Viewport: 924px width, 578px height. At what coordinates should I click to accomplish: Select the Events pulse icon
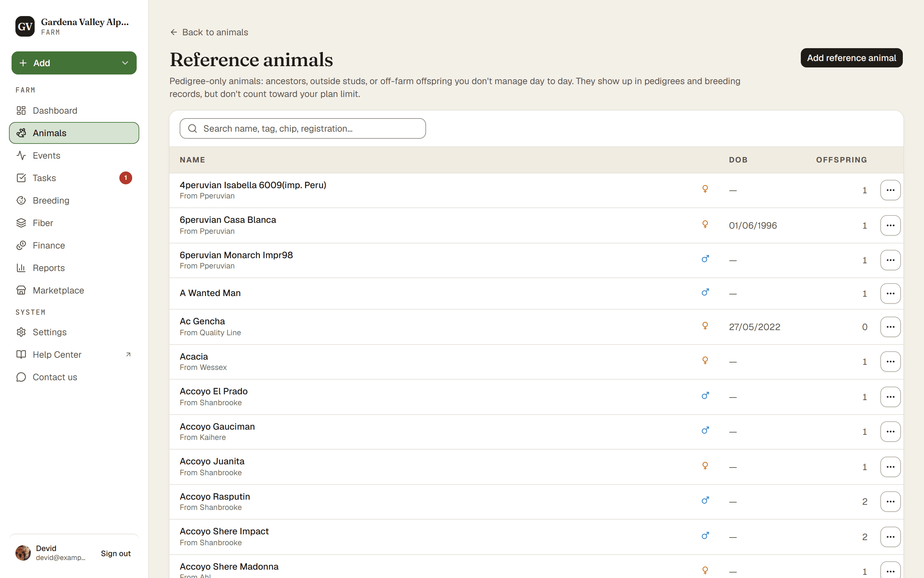(21, 156)
